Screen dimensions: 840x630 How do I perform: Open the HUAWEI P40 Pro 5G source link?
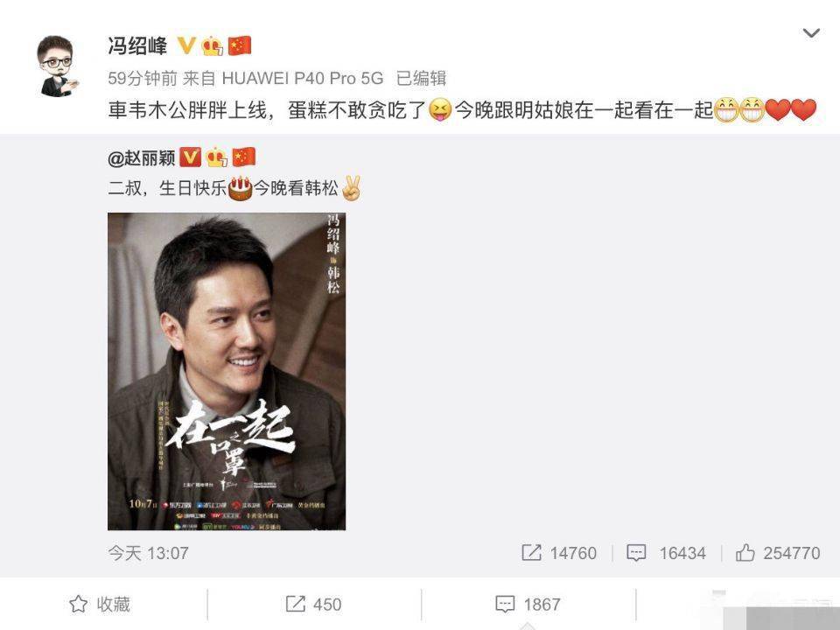click(303, 79)
